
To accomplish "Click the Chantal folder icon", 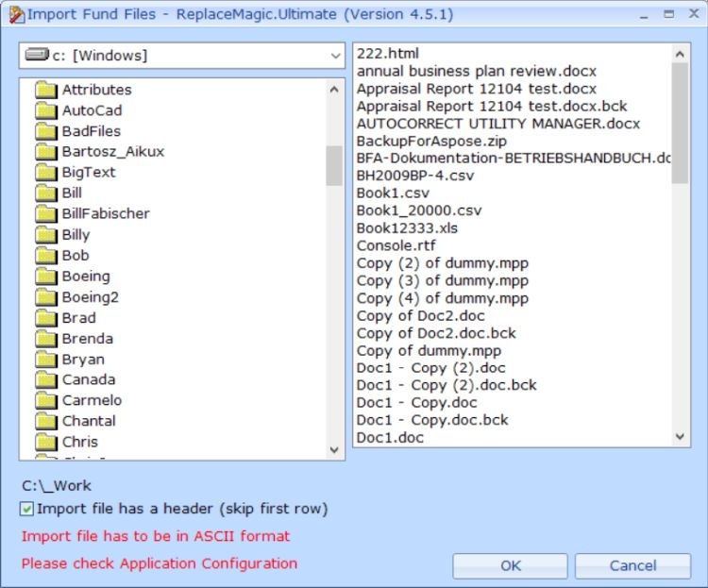I will (x=46, y=422).
